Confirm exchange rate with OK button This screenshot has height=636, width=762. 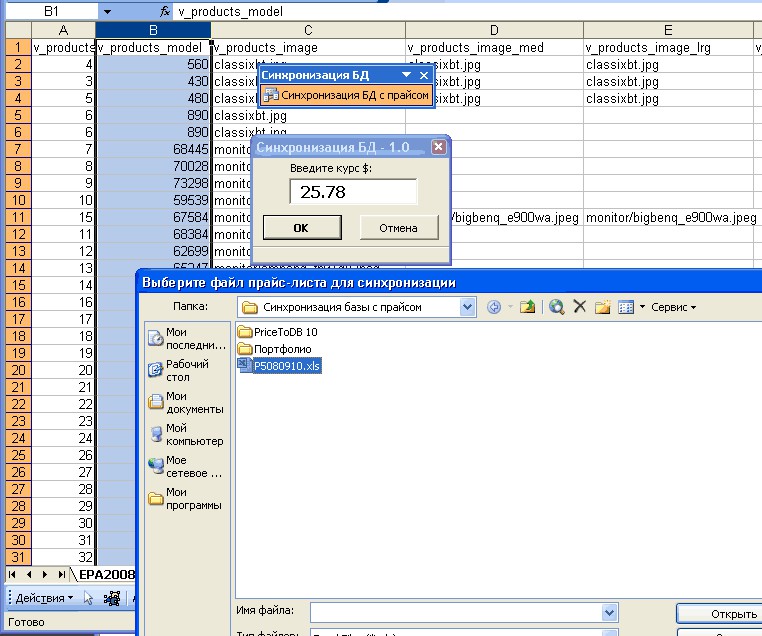302,228
